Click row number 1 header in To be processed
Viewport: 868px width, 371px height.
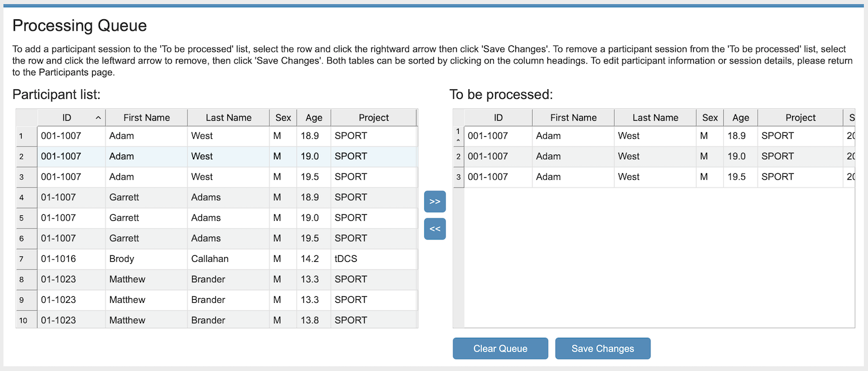458,136
